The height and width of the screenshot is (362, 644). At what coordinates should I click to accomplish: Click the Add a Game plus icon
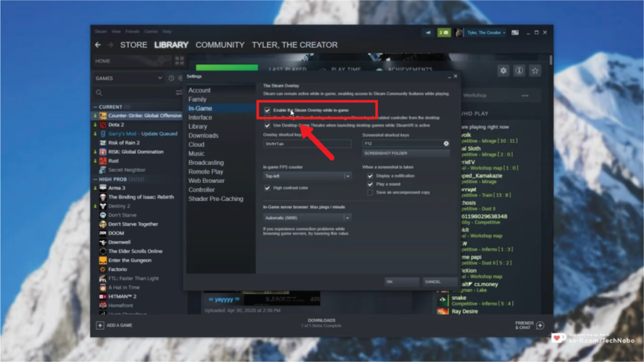[x=100, y=325]
